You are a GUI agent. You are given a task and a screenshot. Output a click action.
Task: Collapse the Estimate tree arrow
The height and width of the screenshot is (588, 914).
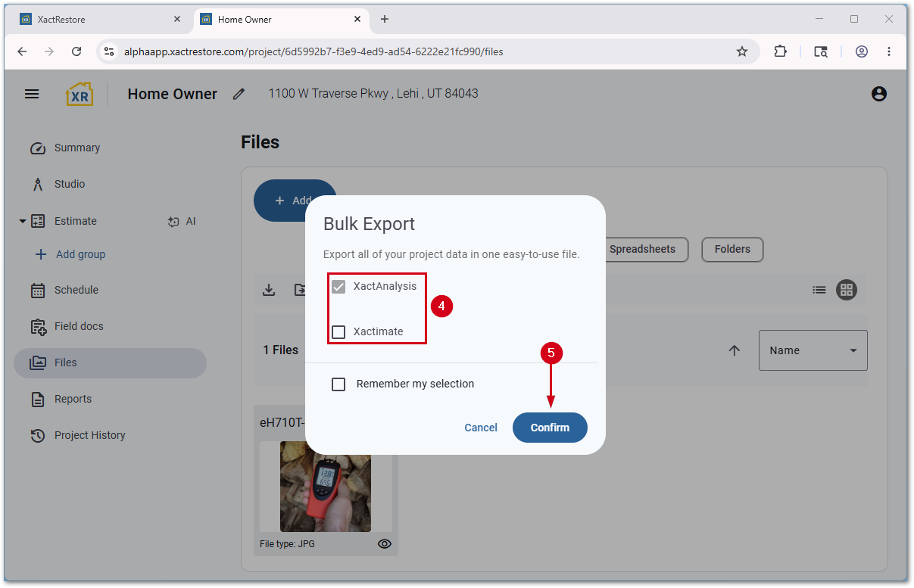point(22,222)
